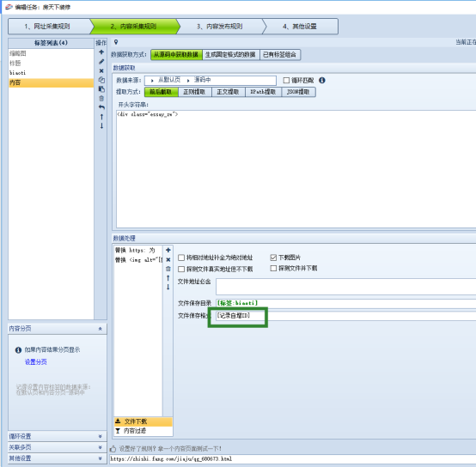Move selected tag down with arrow icon
This screenshot has height=467, width=476.
pos(101,126)
